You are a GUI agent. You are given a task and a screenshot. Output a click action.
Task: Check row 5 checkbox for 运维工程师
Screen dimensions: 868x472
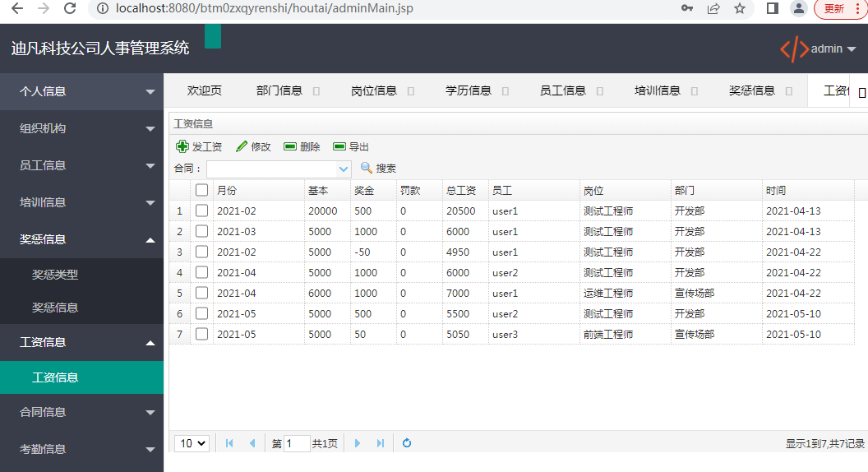point(201,293)
